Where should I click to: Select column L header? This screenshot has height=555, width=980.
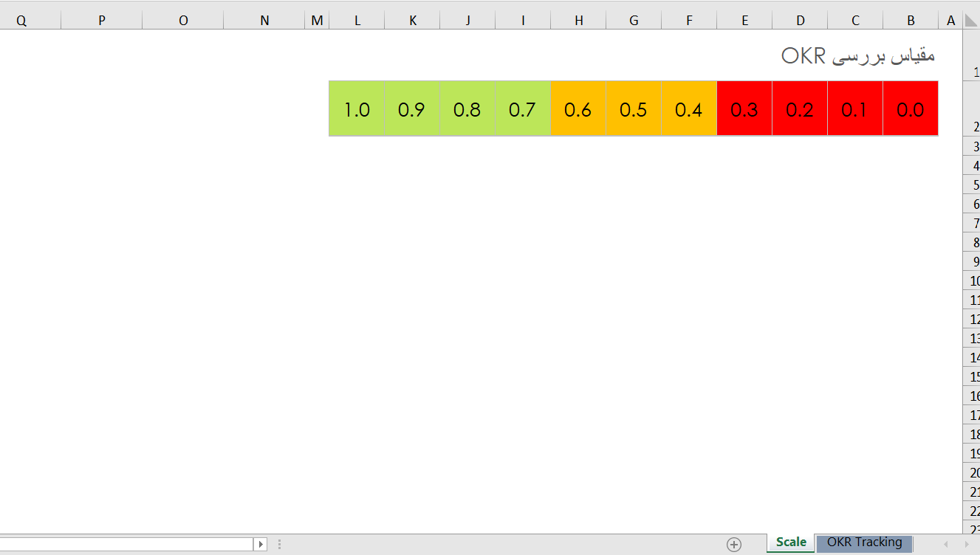(357, 21)
